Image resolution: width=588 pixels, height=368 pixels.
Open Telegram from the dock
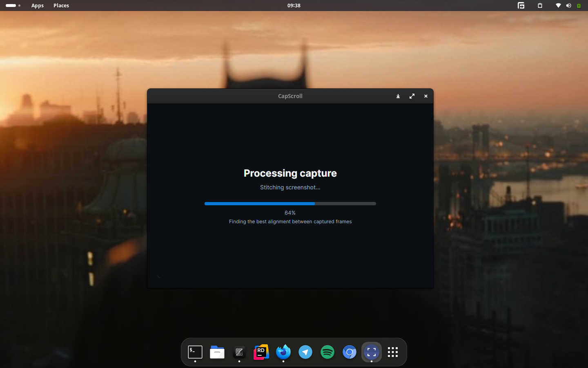(305, 352)
